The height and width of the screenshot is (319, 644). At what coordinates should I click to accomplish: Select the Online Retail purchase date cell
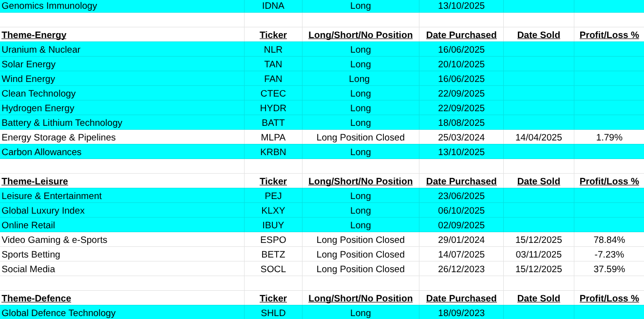coord(461,225)
